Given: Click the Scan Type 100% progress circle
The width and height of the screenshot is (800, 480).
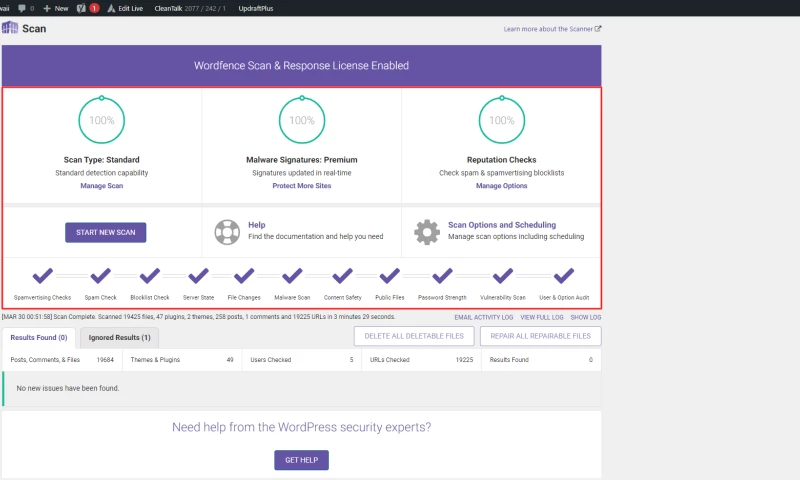Looking at the screenshot, I should tap(102, 120).
